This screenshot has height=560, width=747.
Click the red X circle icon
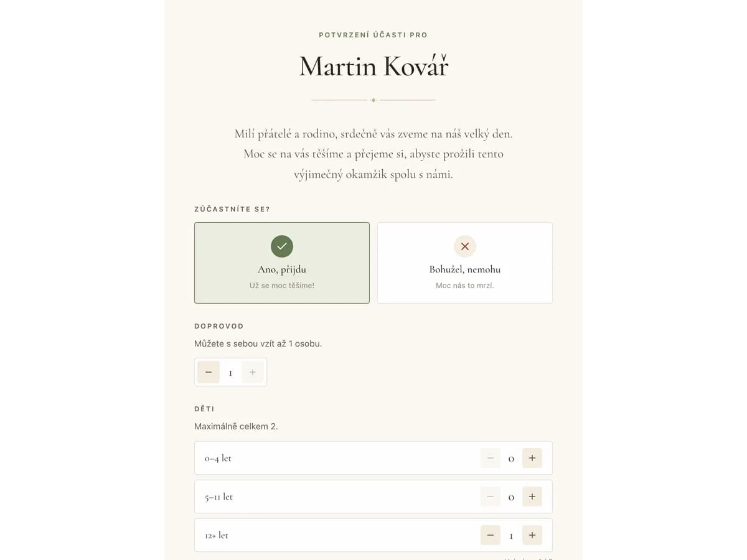coord(465,246)
